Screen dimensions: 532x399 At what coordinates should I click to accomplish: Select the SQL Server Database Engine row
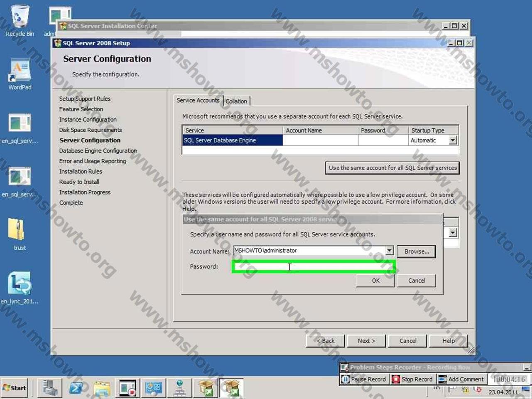pyautogui.click(x=232, y=140)
